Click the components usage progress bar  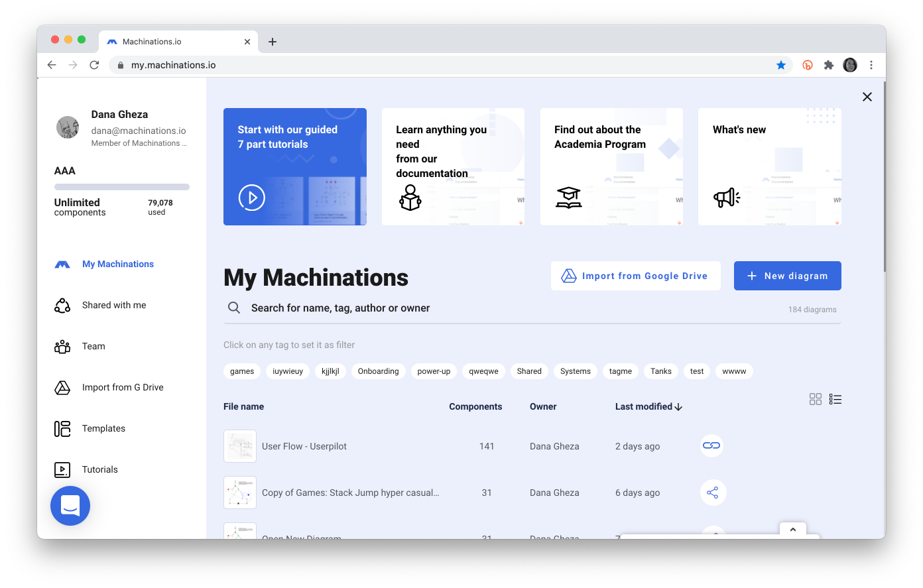click(122, 187)
